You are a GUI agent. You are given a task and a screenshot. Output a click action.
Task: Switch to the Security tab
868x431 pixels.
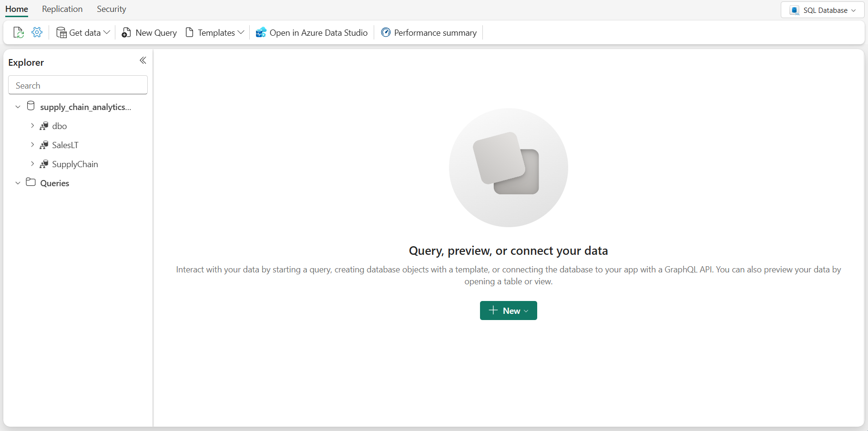tap(112, 9)
